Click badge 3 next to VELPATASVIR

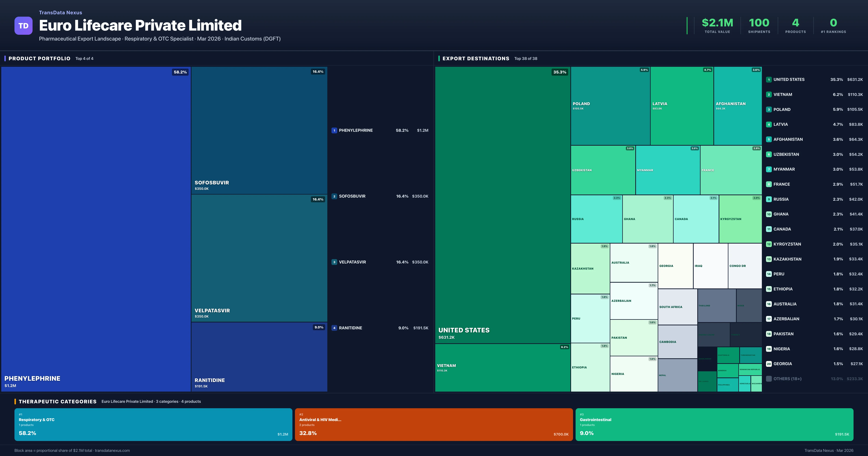pos(334,262)
